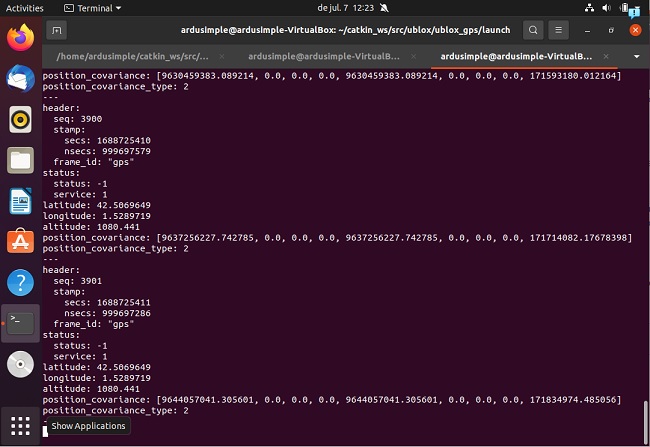Viewport: 650px width, 447px height.
Task: Open the Help icon in dock
Action: tap(20, 282)
